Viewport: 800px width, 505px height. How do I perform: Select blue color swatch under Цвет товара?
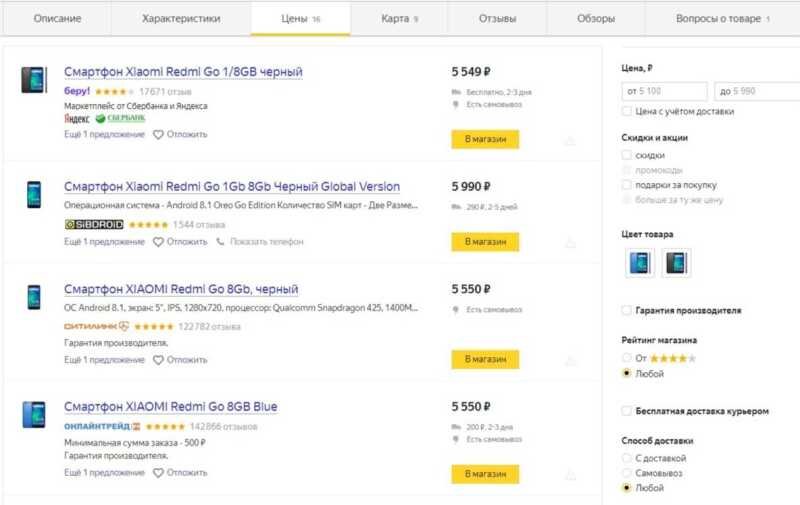coord(640,263)
